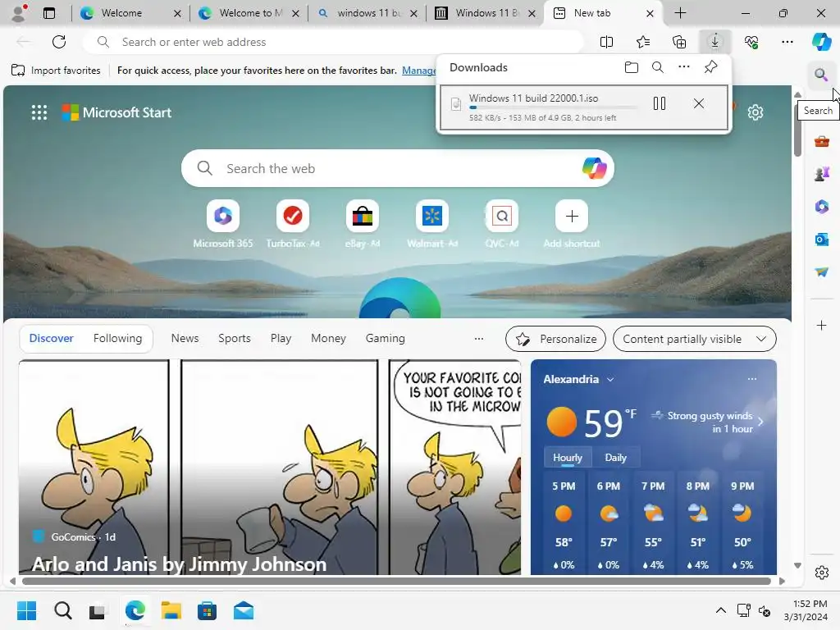Click Import favorites

point(56,71)
